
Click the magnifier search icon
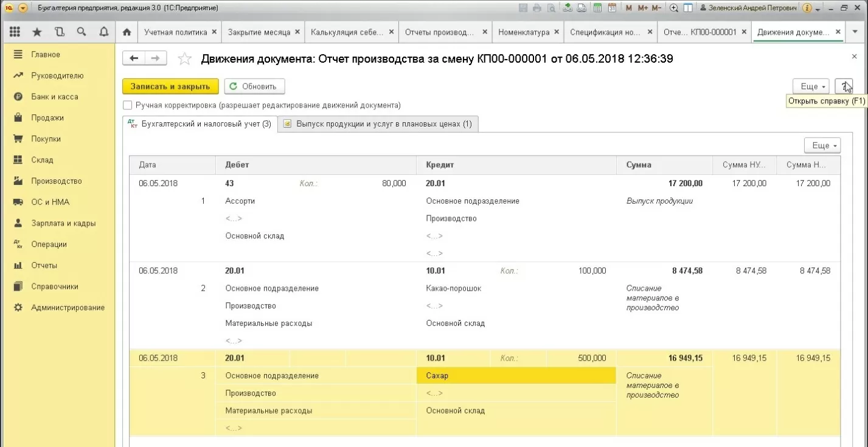pyautogui.click(x=82, y=32)
